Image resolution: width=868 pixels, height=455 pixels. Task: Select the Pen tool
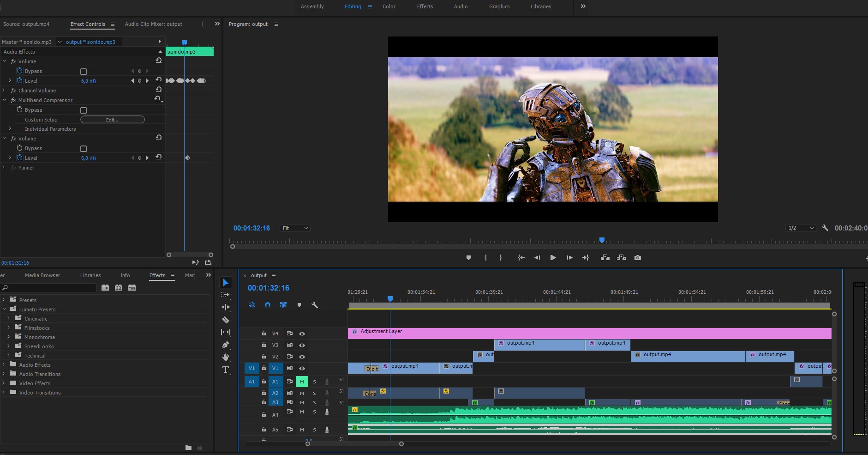226,345
